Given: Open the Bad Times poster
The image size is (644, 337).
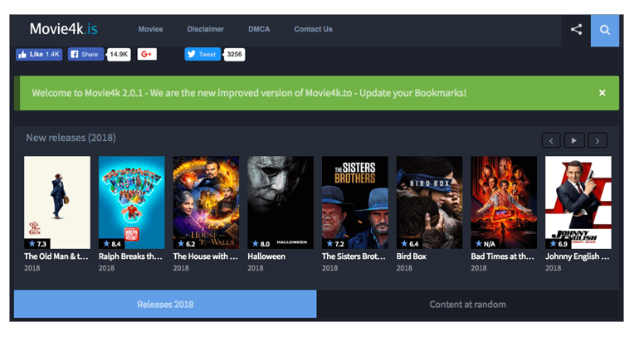Looking at the screenshot, I should (504, 203).
